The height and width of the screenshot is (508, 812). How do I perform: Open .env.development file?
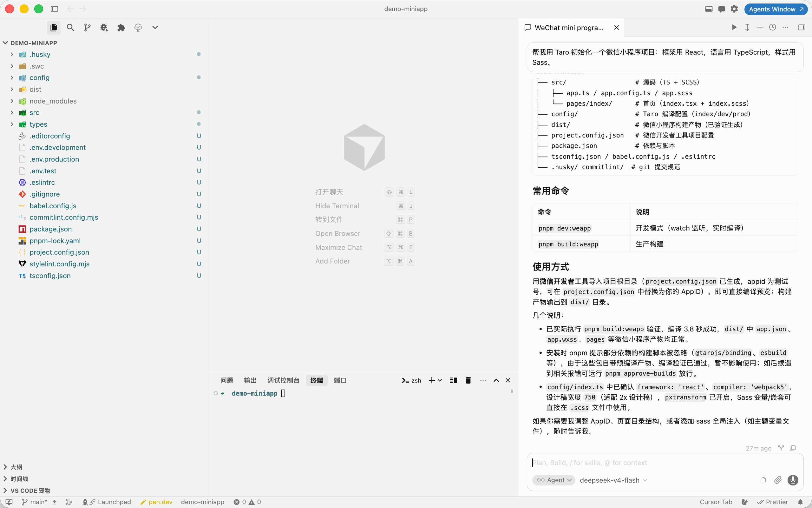104,148
